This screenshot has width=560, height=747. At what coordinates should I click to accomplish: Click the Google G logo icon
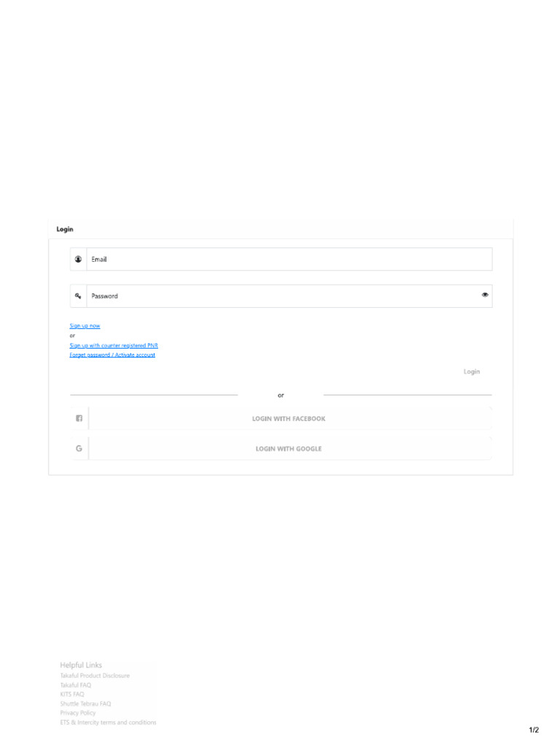[79, 449]
